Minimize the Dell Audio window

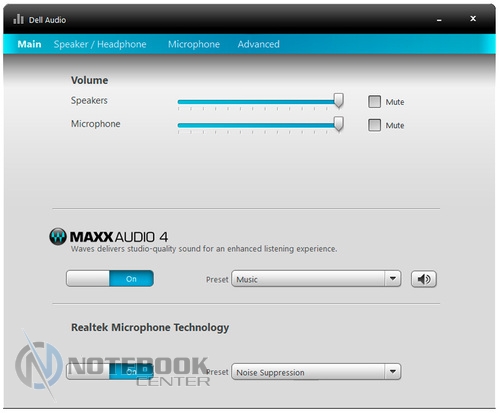[x=439, y=20]
